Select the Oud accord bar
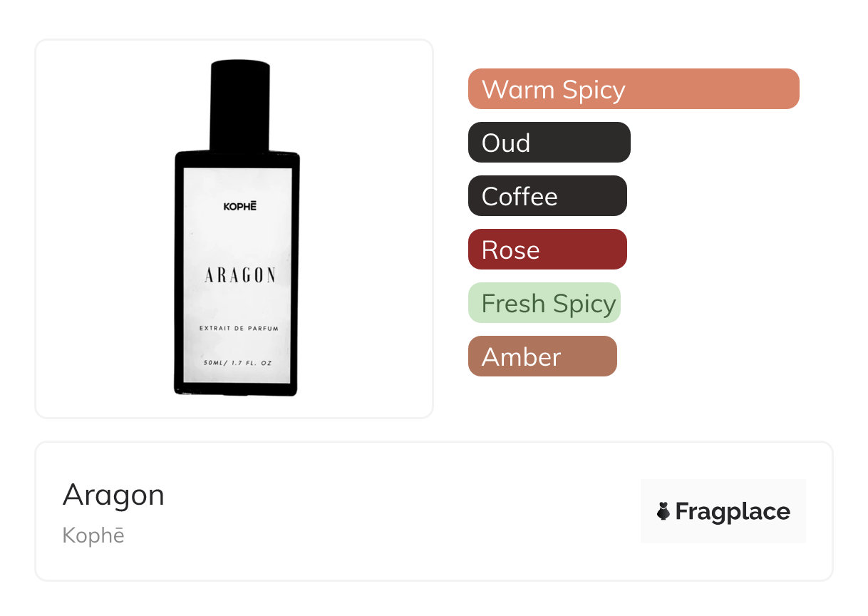Viewport: 868px width, 616px height. pos(549,143)
